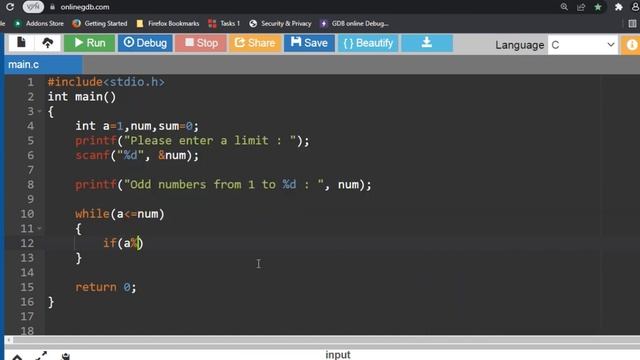The width and height of the screenshot is (640, 360).
Task: Click line number 1 in the gutter
Action: tap(30, 82)
